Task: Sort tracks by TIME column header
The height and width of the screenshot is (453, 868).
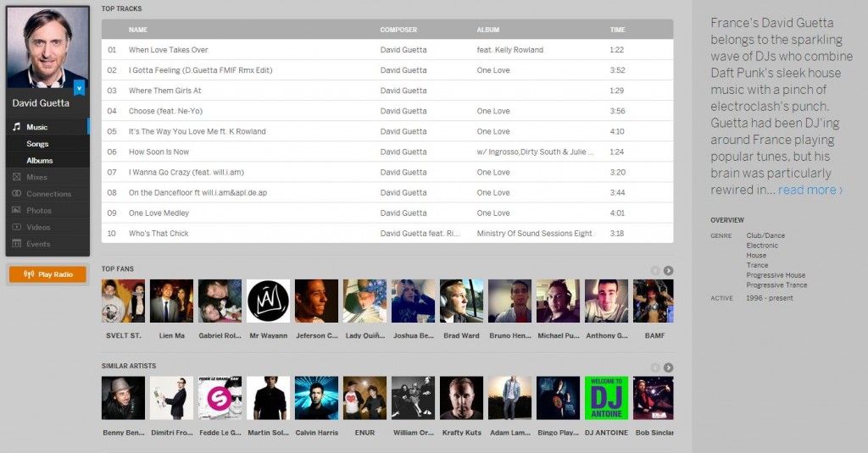Action: [x=617, y=30]
